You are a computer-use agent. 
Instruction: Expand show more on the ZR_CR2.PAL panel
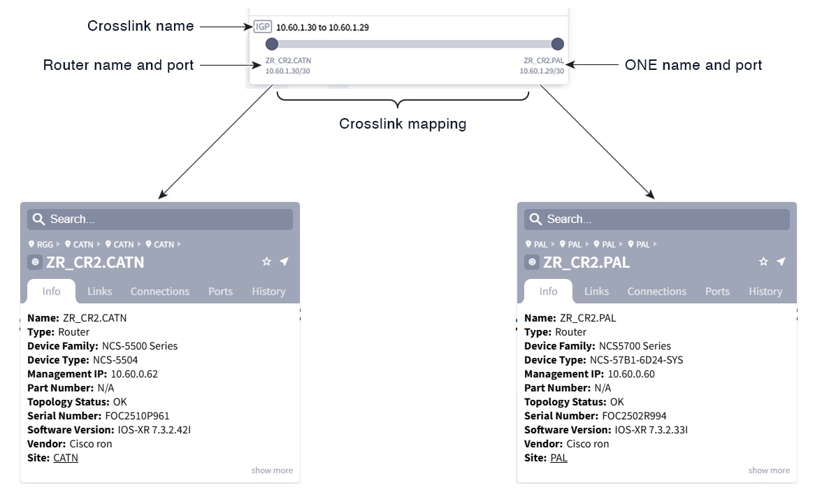(x=769, y=470)
